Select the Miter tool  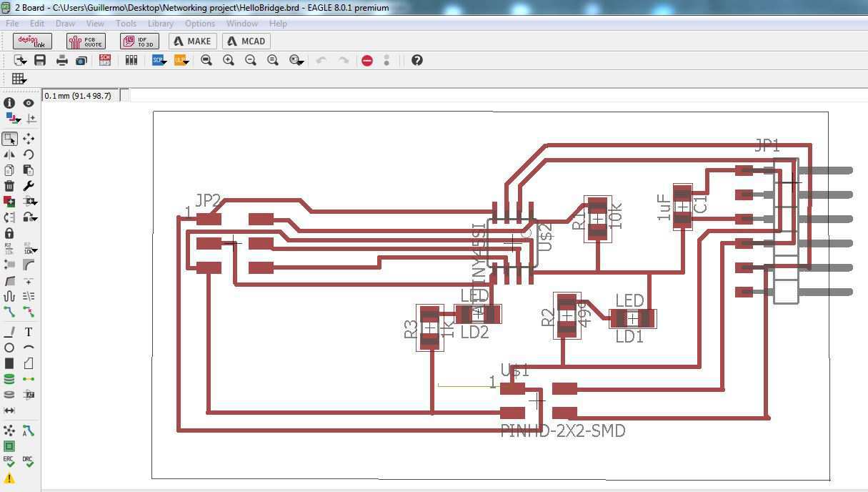(29, 265)
